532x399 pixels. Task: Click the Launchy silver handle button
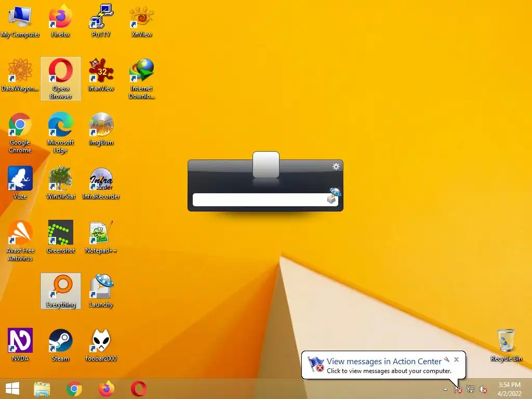coord(266,165)
